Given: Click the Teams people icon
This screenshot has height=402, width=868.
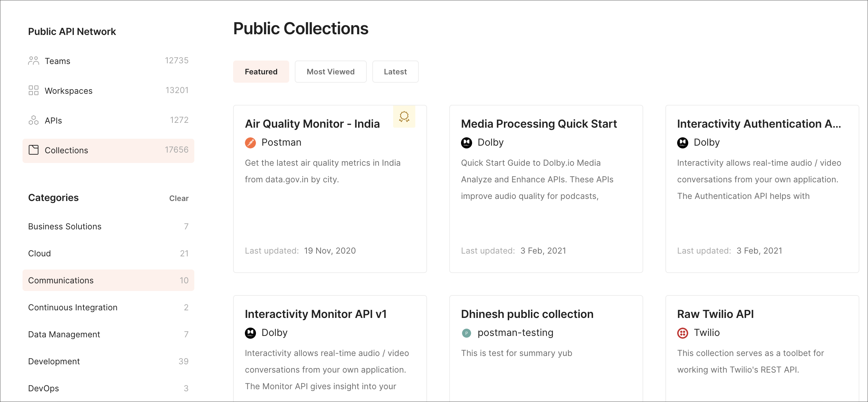Looking at the screenshot, I should (34, 61).
